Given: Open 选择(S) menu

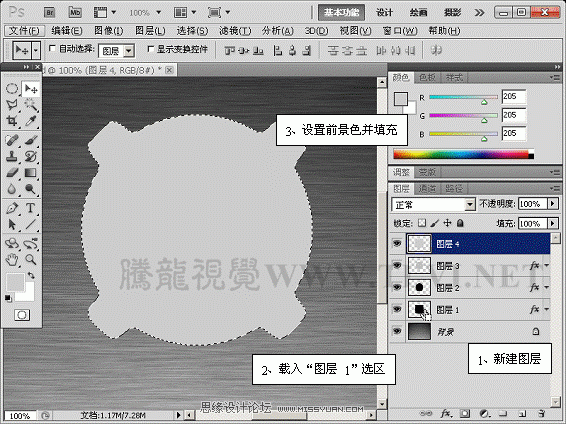Looking at the screenshot, I should [x=192, y=31].
